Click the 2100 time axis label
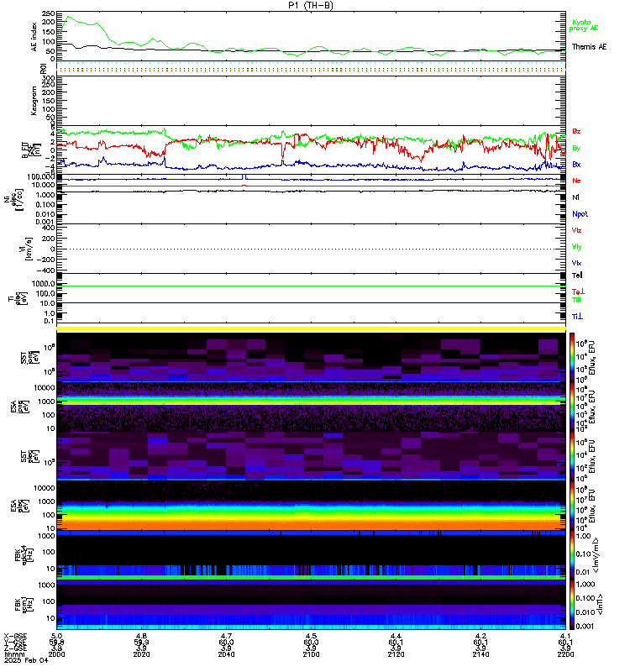 (311, 654)
